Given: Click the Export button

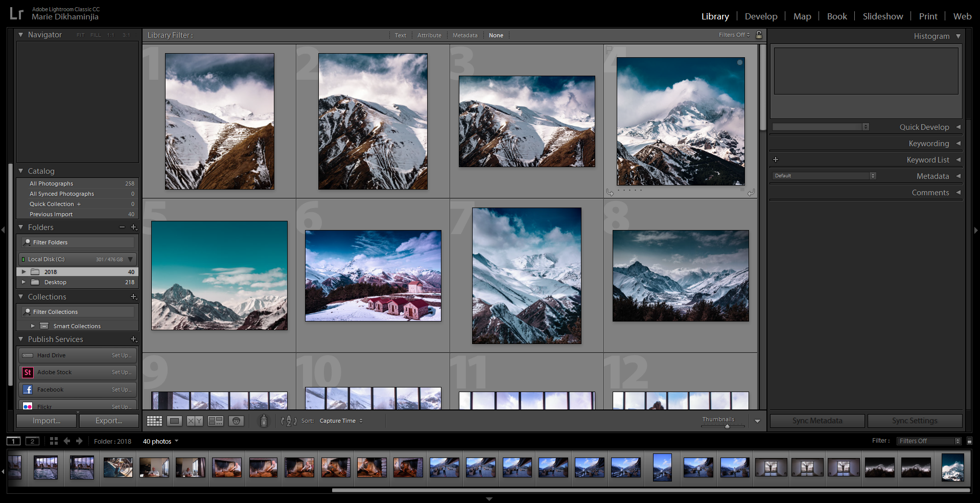Looking at the screenshot, I should (x=108, y=420).
